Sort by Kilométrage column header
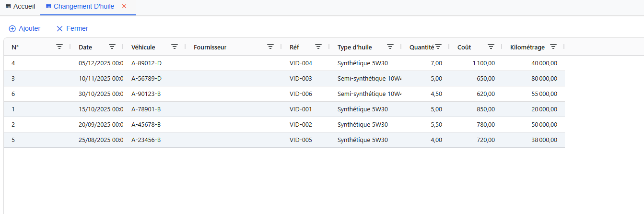The height and width of the screenshot is (214, 644). pyautogui.click(x=527, y=47)
